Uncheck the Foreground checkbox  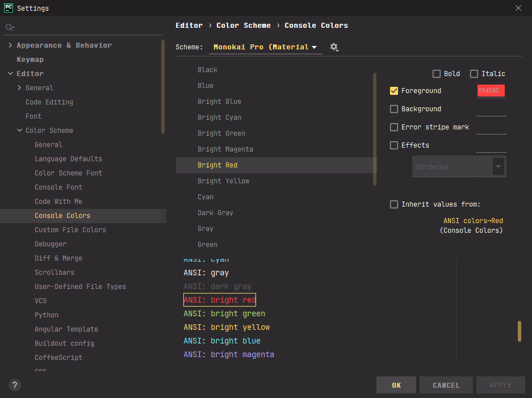tap(394, 91)
